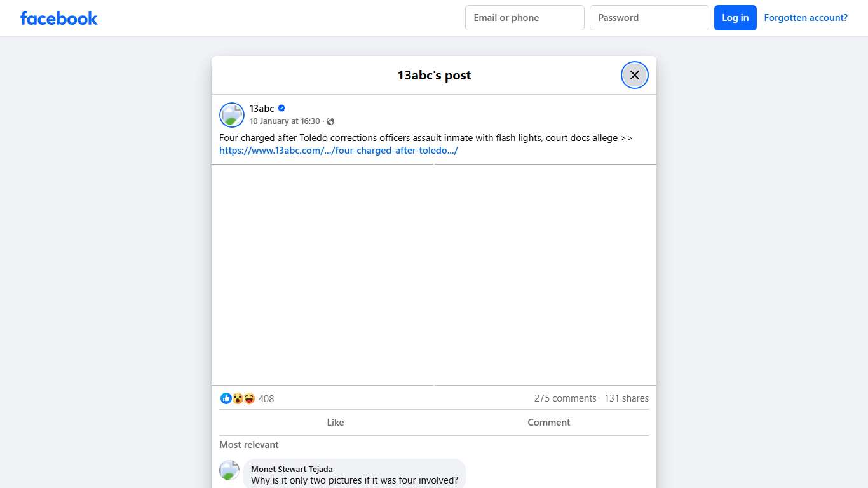This screenshot has width=868, height=488.
Task: Click the like reaction emoji icon
Action: (x=226, y=398)
